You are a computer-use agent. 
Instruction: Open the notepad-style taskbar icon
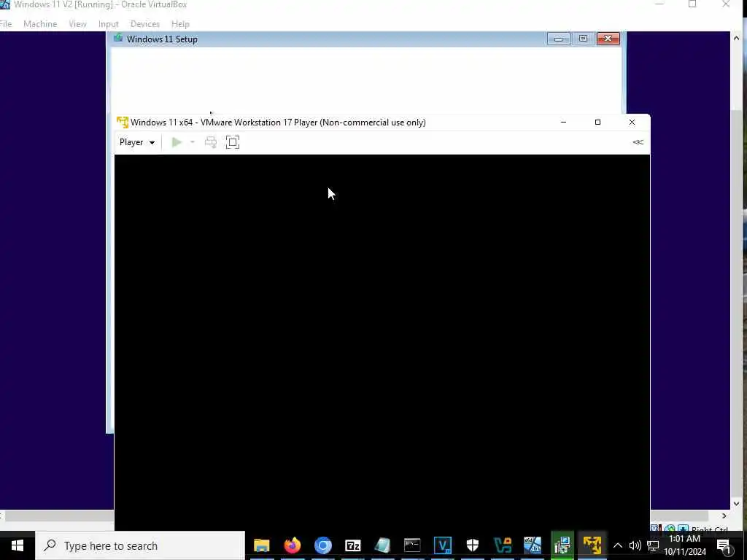(382, 545)
